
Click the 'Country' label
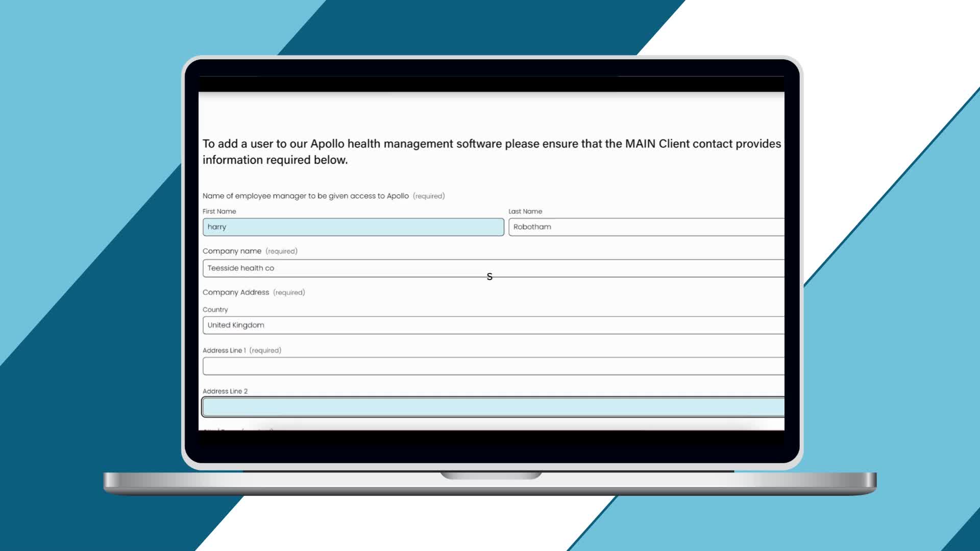215,310
